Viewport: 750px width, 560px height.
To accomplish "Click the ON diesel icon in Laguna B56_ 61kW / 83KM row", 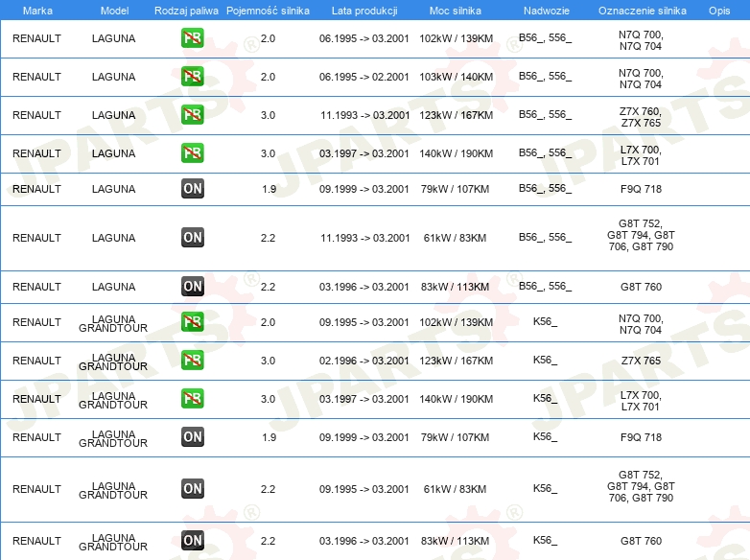I will coord(192,237).
